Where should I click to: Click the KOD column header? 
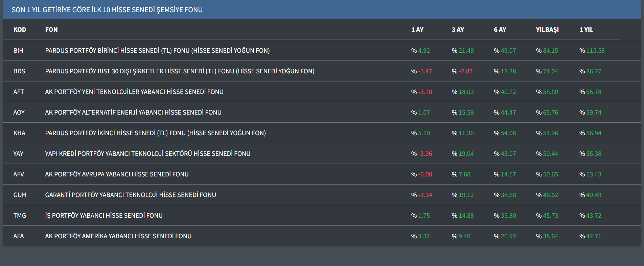click(x=20, y=30)
